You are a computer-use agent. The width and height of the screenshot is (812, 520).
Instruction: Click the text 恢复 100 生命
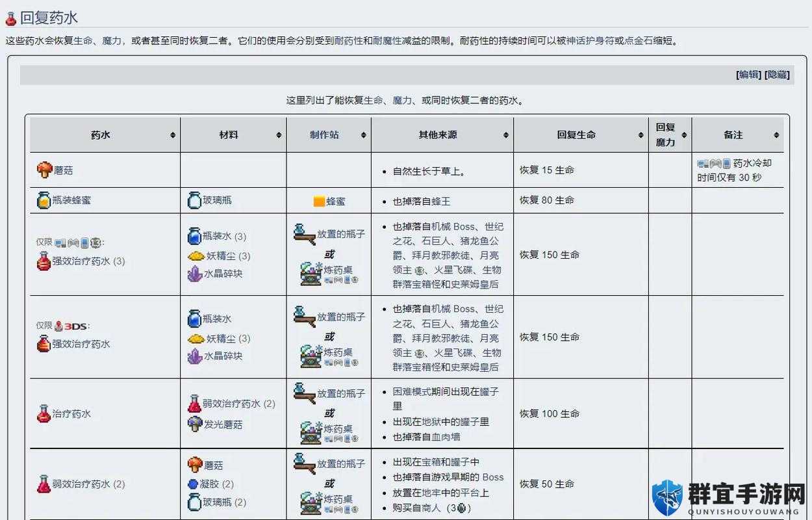pyautogui.click(x=550, y=413)
